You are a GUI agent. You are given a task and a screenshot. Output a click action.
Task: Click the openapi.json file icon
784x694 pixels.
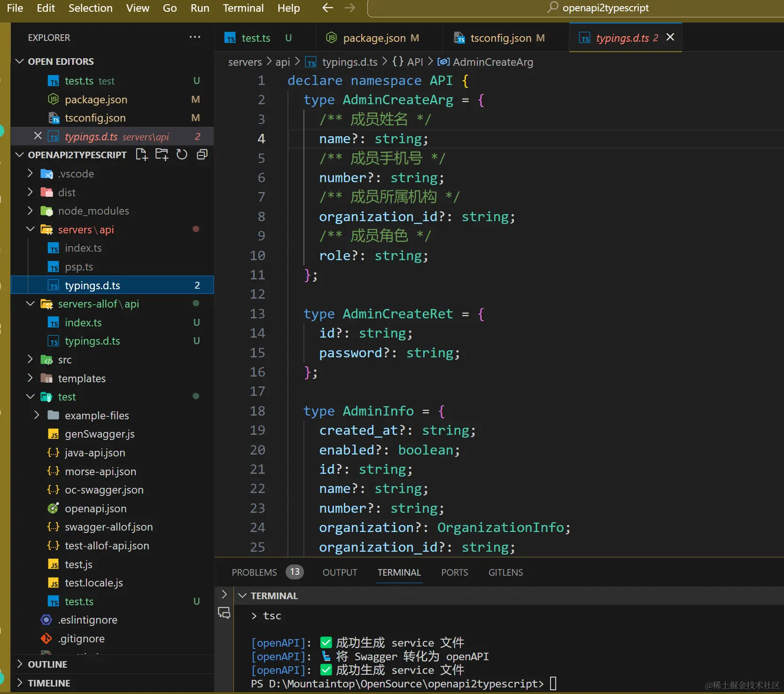coord(53,509)
